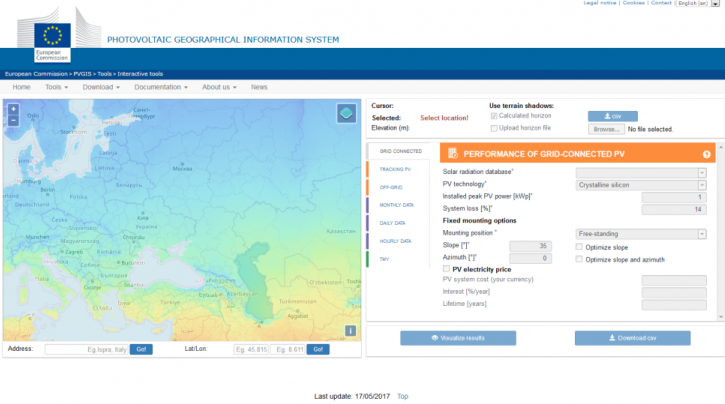
Task: Tick Optimize slope and azimuth
Action: tap(579, 259)
